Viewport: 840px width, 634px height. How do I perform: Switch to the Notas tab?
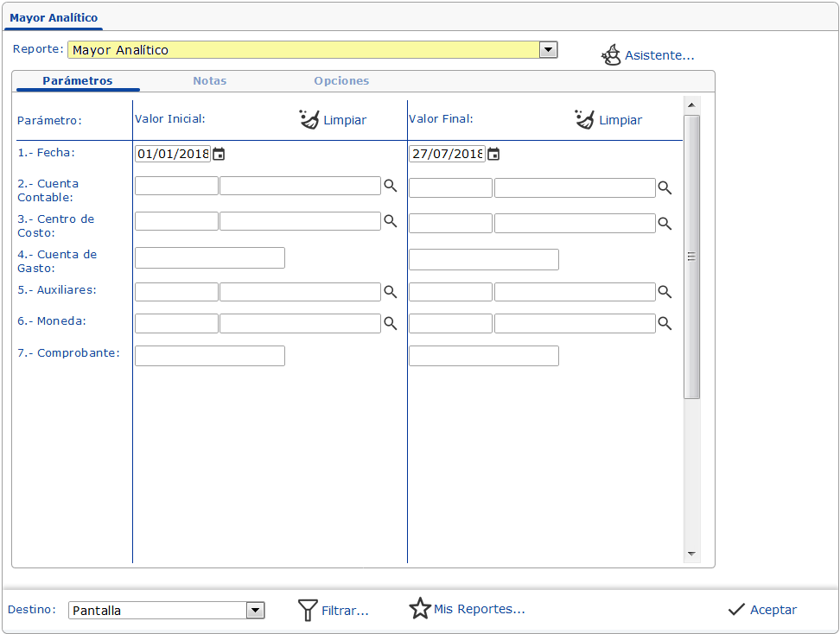(209, 81)
